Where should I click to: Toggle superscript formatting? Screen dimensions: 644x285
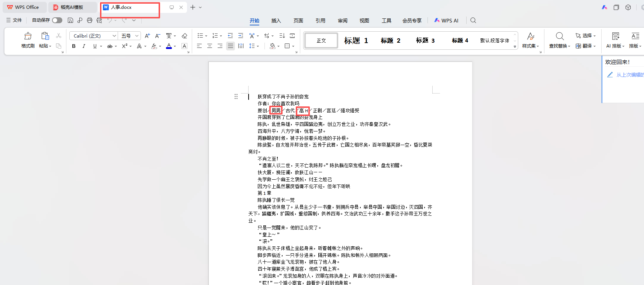pyautogui.click(x=125, y=46)
